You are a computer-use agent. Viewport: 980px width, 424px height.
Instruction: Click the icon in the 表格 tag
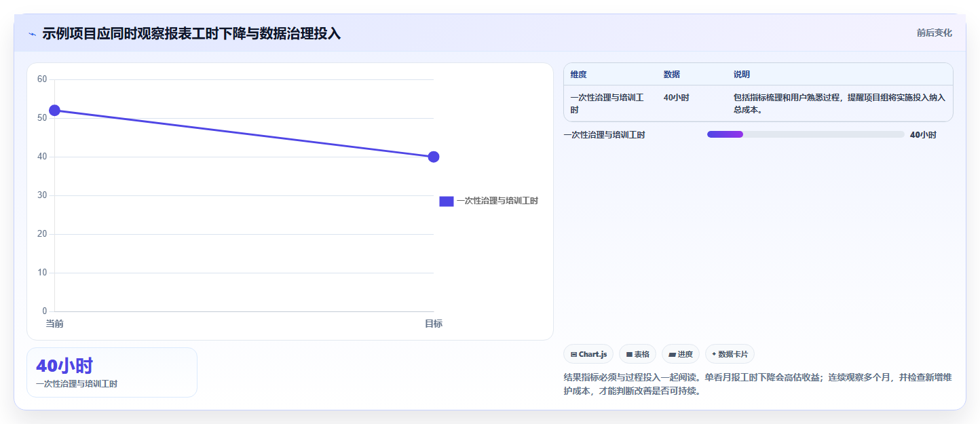tap(629, 354)
